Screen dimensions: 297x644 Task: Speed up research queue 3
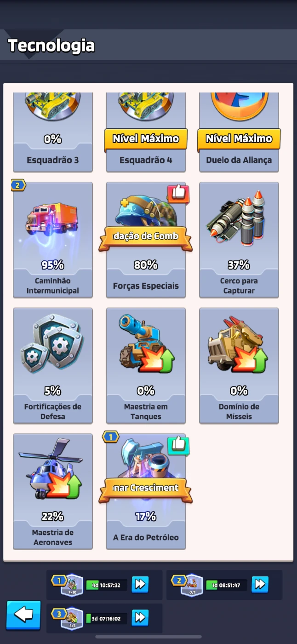pos(140,618)
